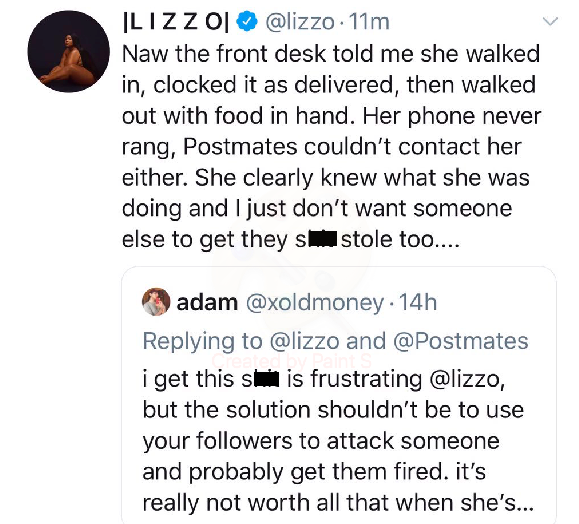Follow the @Postmates mention link
Viewport: 579px width, 524px height.
click(461, 341)
